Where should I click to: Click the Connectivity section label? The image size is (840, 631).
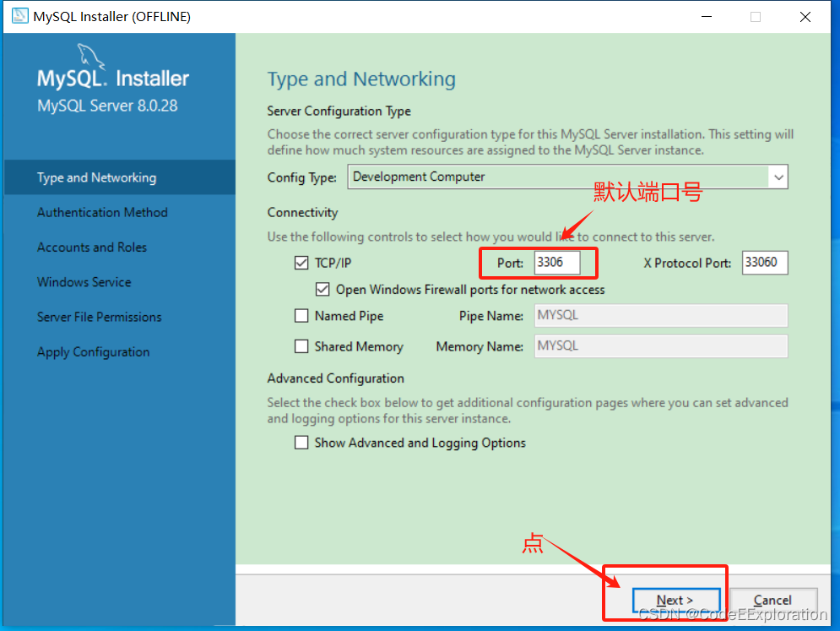click(303, 213)
